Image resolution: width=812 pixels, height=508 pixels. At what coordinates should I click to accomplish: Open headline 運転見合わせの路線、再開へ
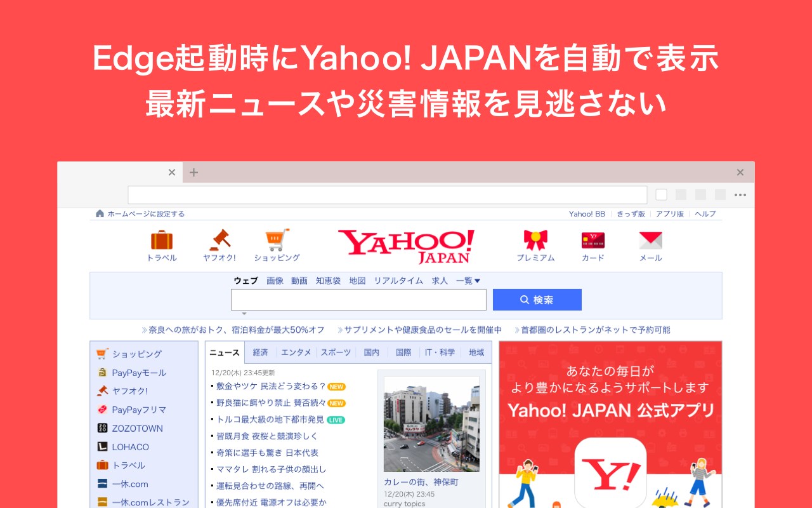point(270,486)
